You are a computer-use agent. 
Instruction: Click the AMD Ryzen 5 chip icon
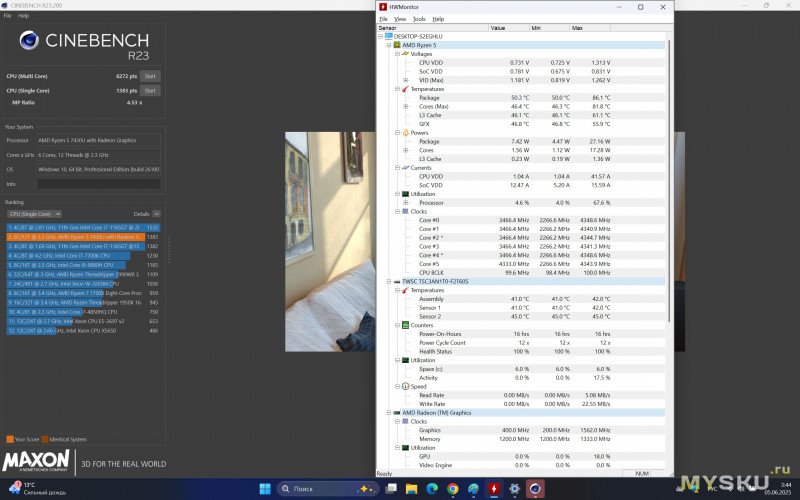(397, 45)
